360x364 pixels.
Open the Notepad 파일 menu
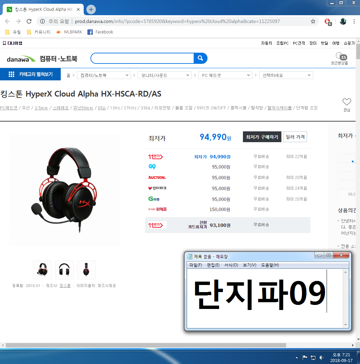[195, 265]
